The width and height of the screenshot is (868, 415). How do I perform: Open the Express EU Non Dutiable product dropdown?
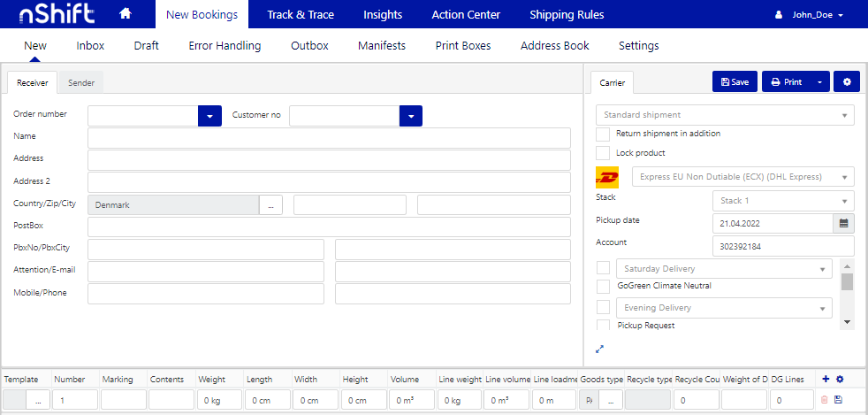[x=742, y=177]
